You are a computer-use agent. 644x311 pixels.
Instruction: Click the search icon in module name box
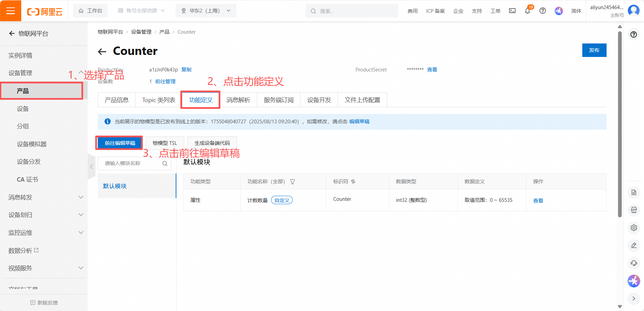[165, 163]
